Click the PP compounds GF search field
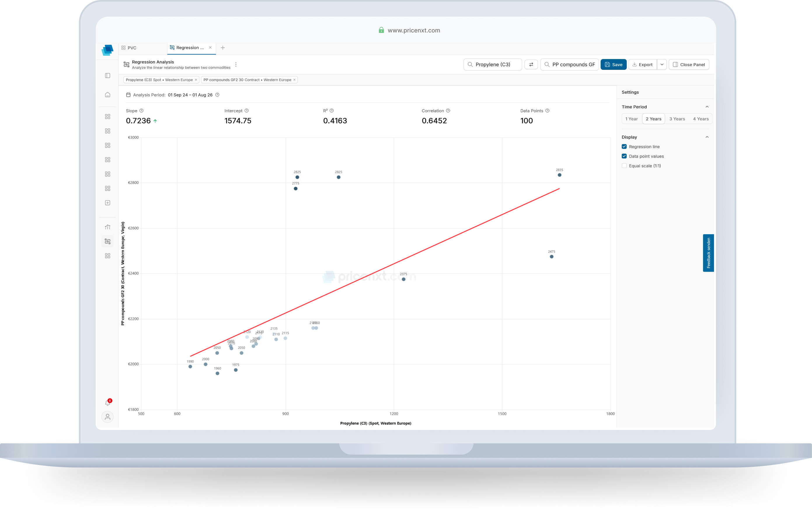This screenshot has height=512, width=812. coord(569,65)
